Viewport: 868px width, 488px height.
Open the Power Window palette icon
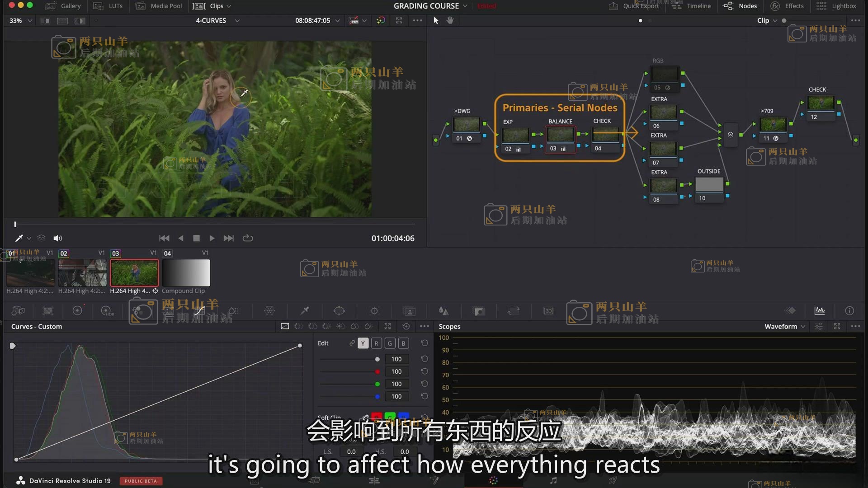click(339, 311)
